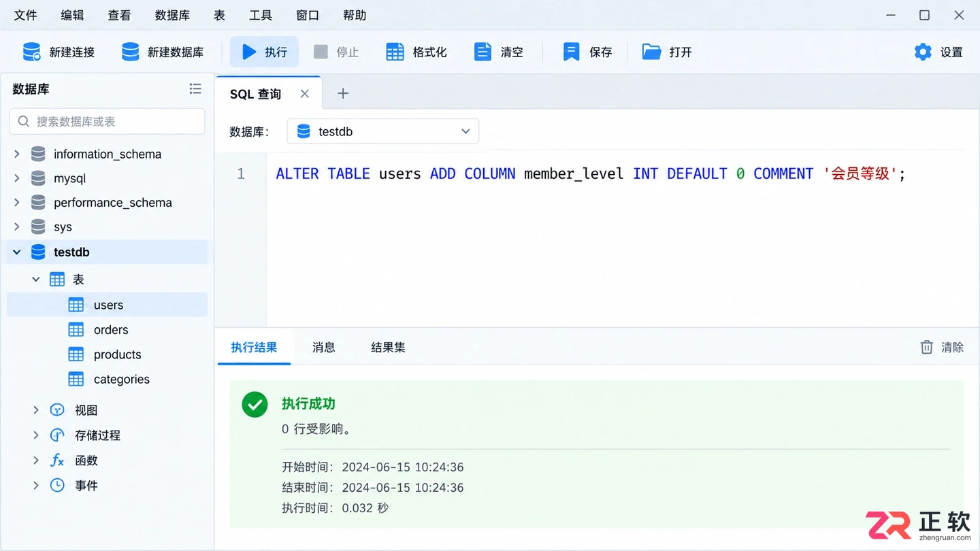Image resolution: width=980 pixels, height=551 pixels.
Task: Open the testdb database dropdown
Action: [383, 131]
